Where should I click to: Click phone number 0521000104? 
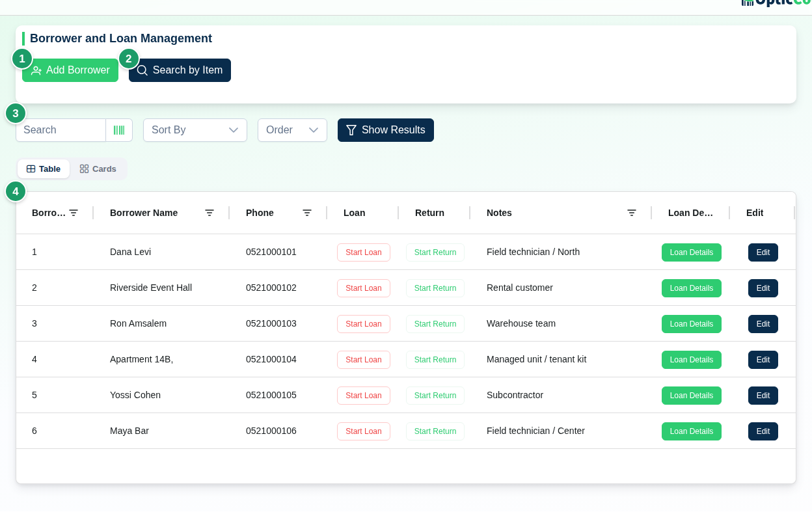[x=271, y=359]
